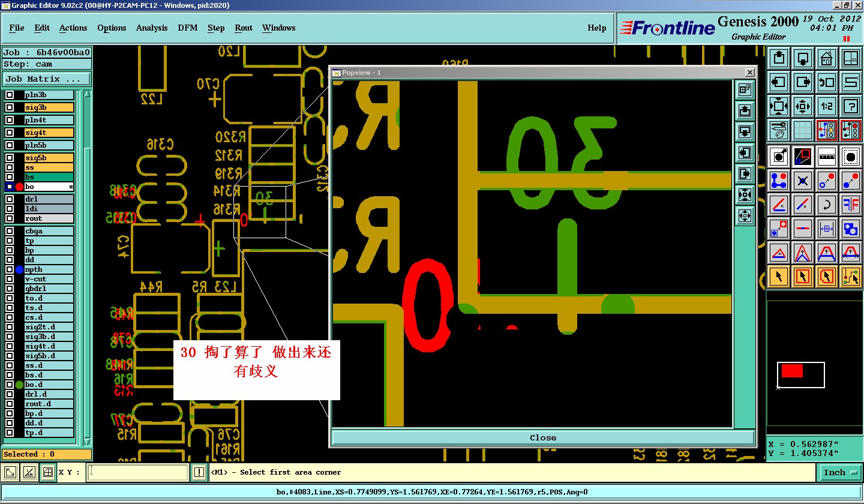This screenshot has height=504, width=864.
Task: Open the Inch units dropdown
Action: pyautogui.click(x=839, y=473)
